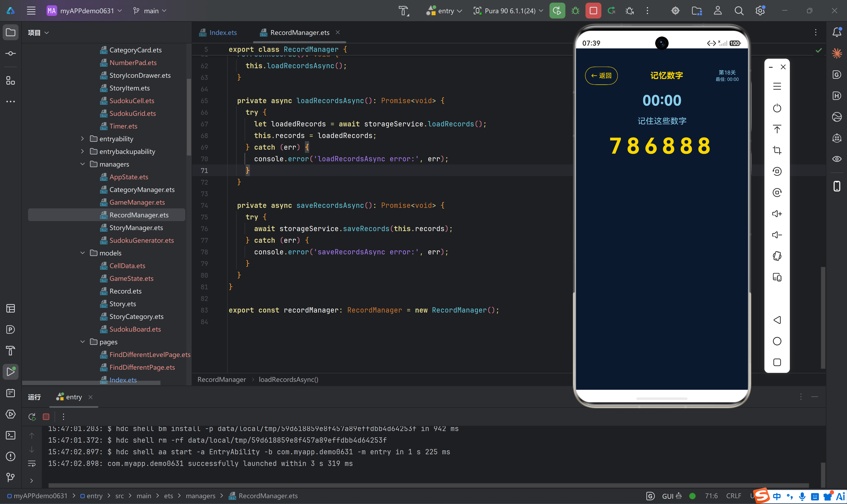Stop the running app via red square
847x504 pixels.
[593, 11]
